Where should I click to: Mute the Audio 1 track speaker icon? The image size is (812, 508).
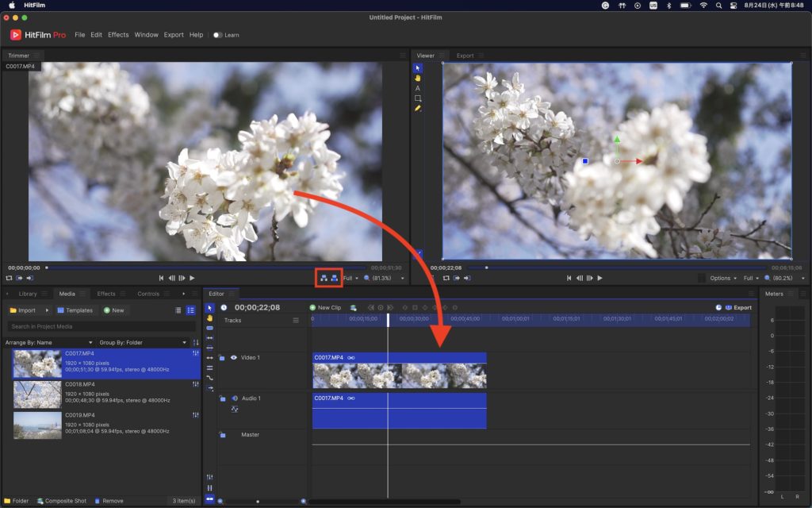pos(234,398)
